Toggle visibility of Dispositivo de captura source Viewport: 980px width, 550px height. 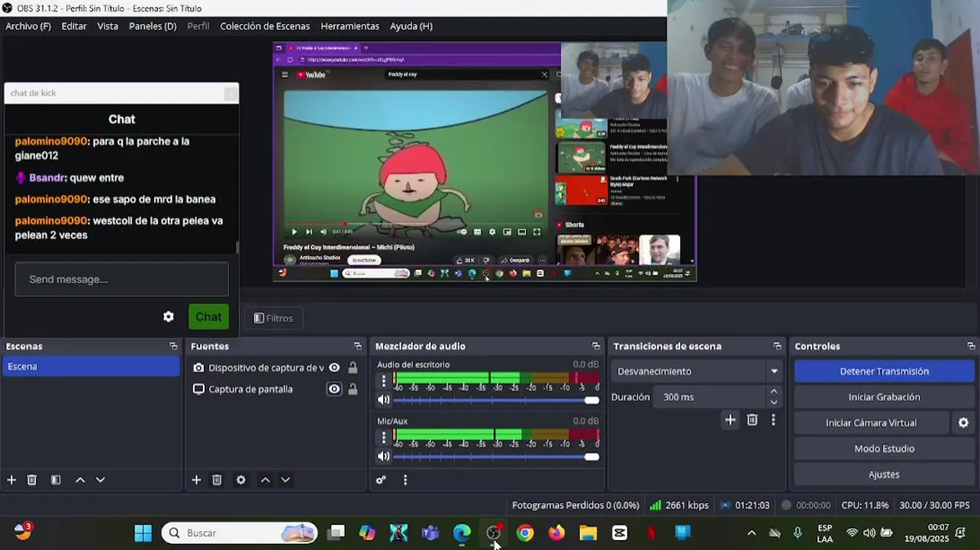[334, 367]
